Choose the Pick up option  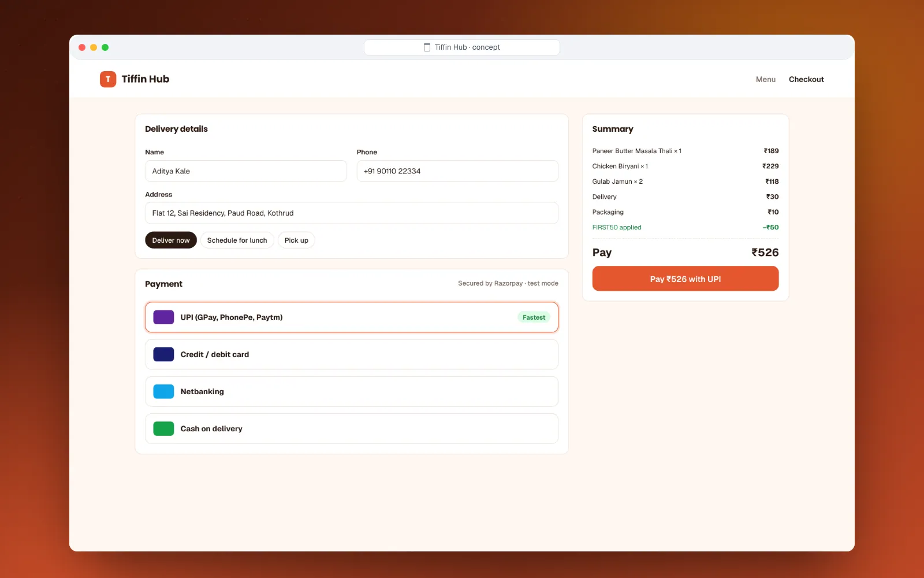point(296,240)
